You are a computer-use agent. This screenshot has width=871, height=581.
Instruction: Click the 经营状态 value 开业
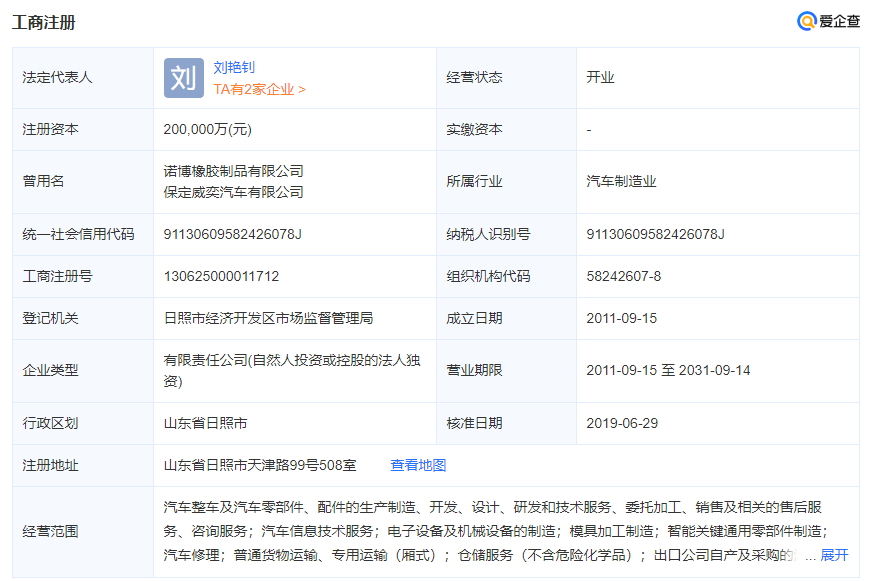(x=601, y=77)
